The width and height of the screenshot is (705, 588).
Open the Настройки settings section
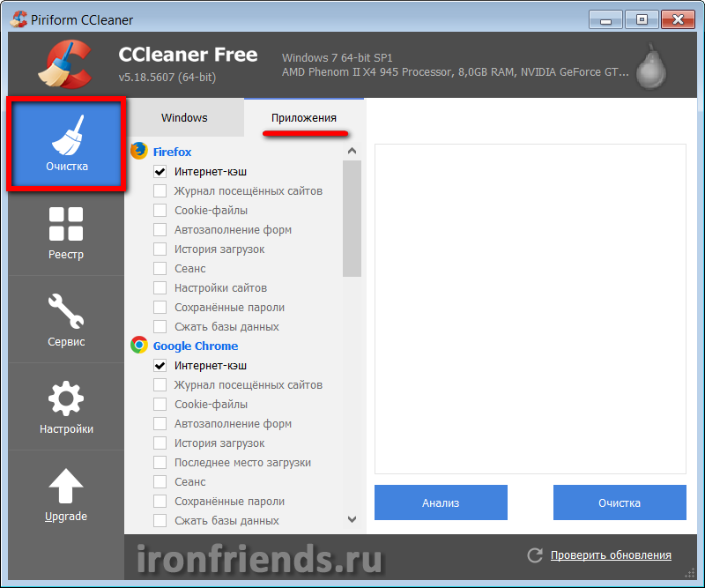coord(66,406)
